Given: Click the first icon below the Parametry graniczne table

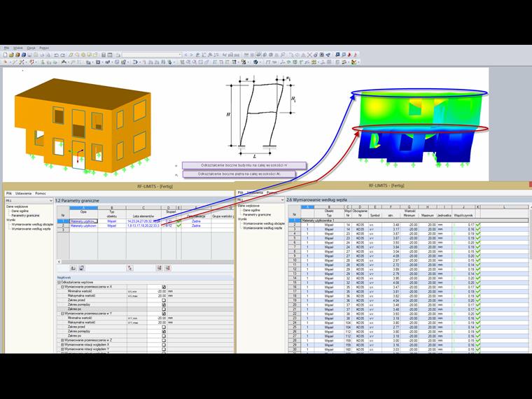Looking at the screenshot, I should (x=73, y=268).
